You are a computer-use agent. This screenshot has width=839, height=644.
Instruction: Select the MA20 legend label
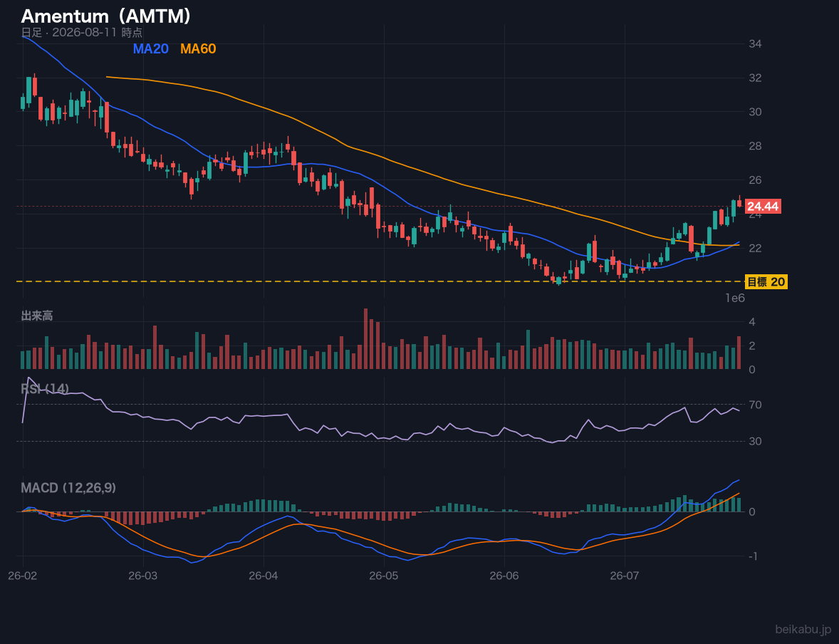tap(150, 48)
